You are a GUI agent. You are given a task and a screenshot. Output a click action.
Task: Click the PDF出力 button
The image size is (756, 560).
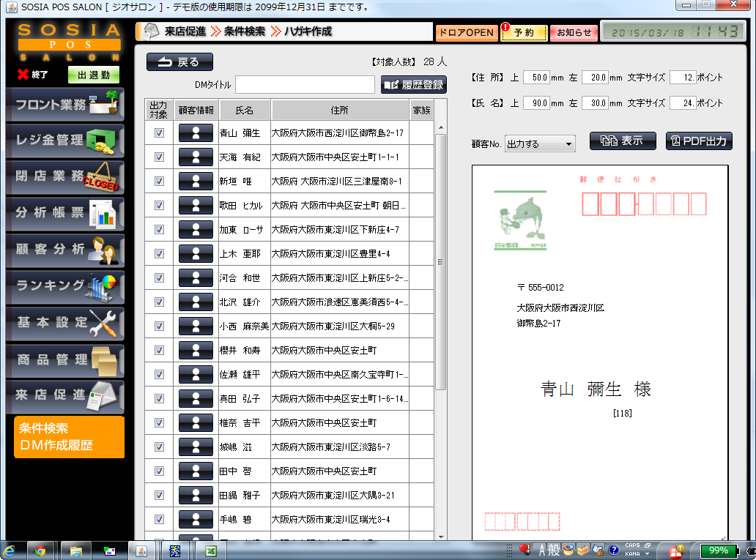699,141
